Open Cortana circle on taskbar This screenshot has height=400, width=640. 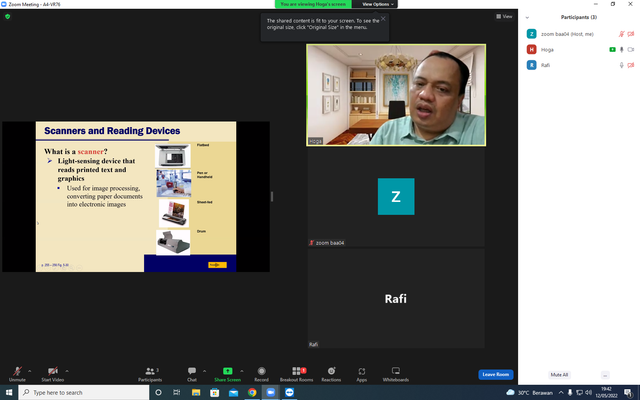[x=158, y=392]
